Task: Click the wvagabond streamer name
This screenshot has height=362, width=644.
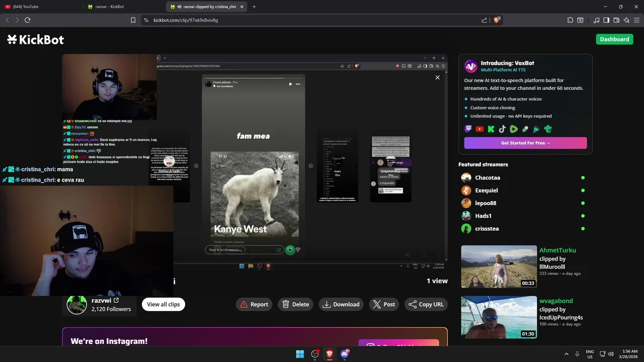Action: click(556, 301)
